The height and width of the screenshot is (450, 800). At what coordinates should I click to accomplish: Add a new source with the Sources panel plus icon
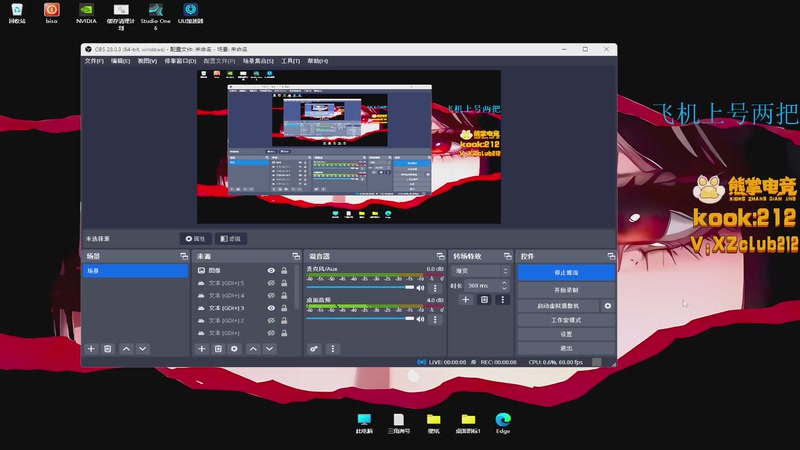202,348
